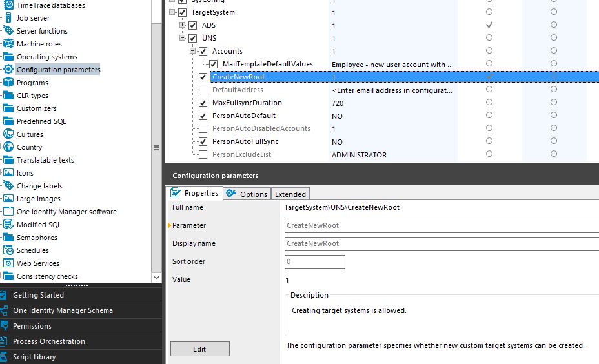
Task: Uncheck the TargetSystem checkbox
Action: [183, 13]
